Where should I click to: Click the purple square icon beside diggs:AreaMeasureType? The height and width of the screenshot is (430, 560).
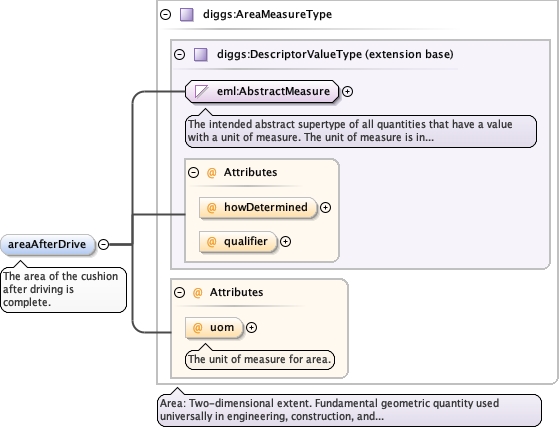(186, 15)
